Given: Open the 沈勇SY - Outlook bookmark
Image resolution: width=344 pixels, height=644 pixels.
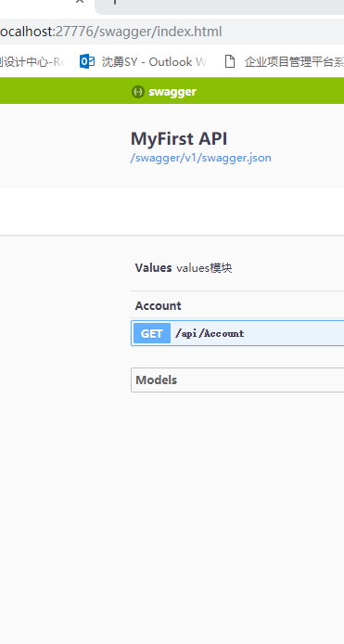Looking at the screenshot, I should 143,61.
